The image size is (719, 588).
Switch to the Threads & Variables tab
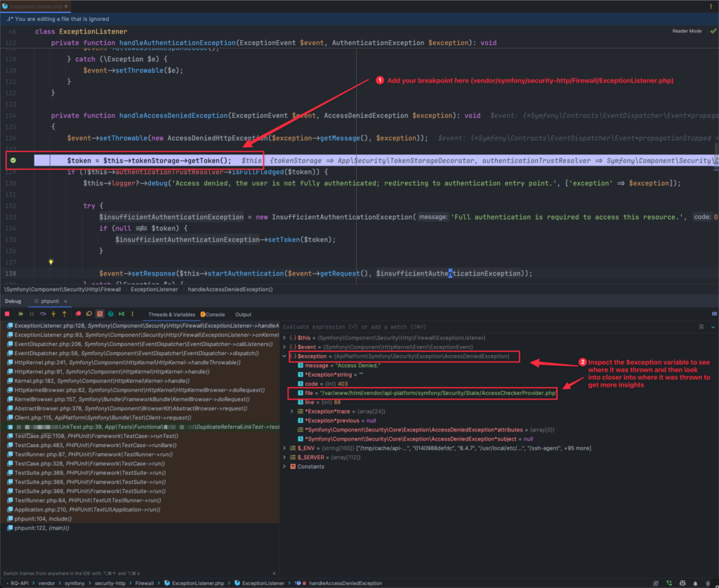coord(171,314)
